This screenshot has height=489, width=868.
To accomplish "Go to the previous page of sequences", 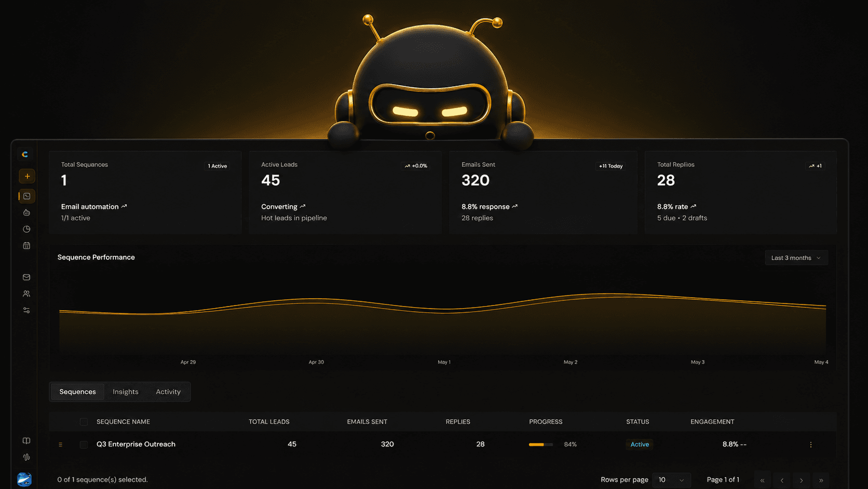I will point(782,480).
